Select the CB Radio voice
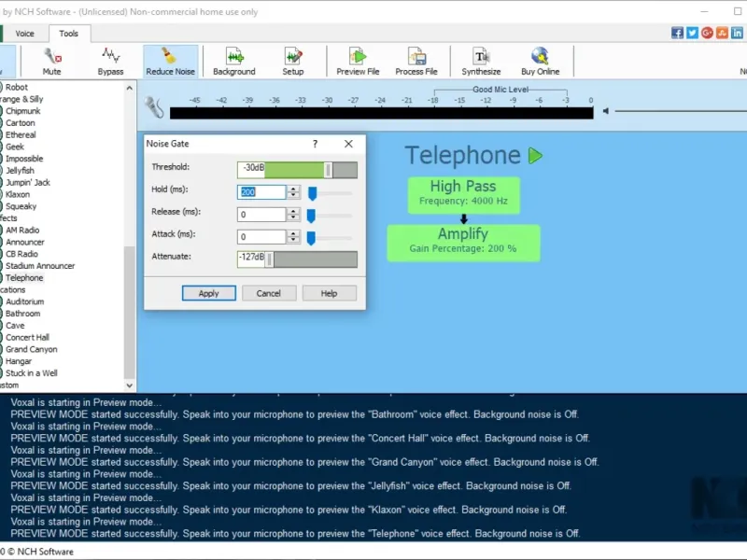Viewport: 747px width, 560px height. (x=21, y=254)
